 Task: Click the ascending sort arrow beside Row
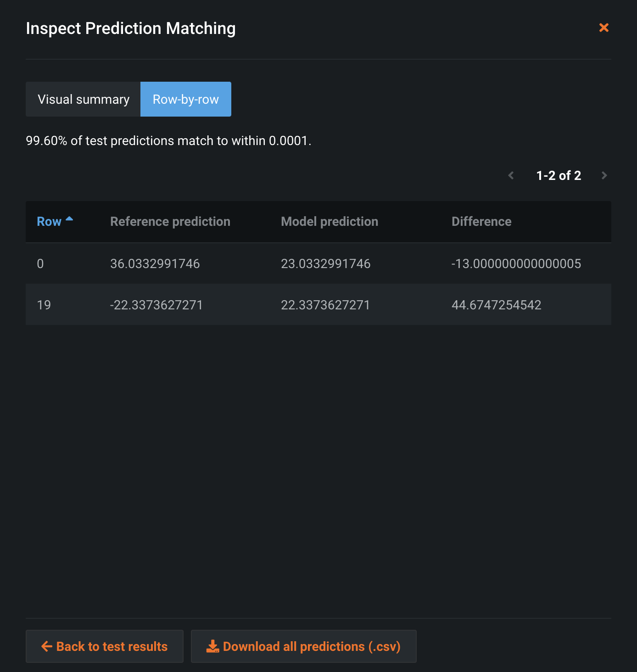[x=69, y=219]
